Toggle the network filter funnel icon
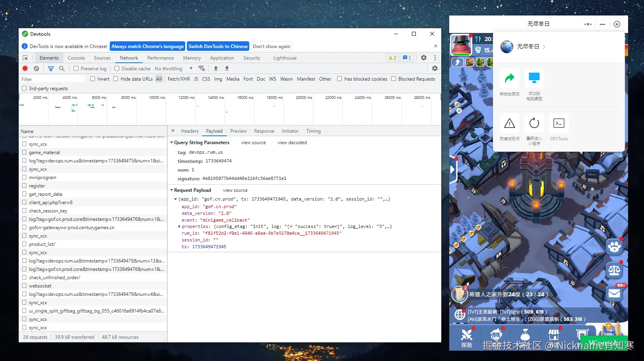Image resolution: width=644 pixels, height=361 pixels. coord(51,69)
